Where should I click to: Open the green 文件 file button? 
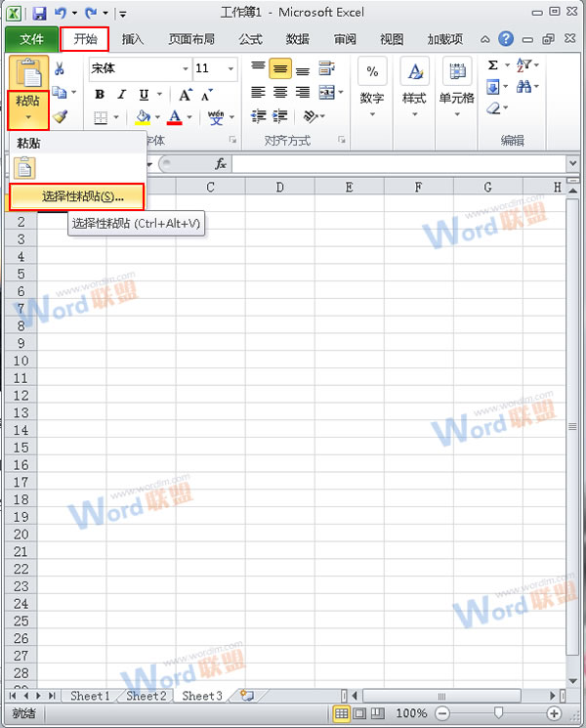pyautogui.click(x=29, y=39)
